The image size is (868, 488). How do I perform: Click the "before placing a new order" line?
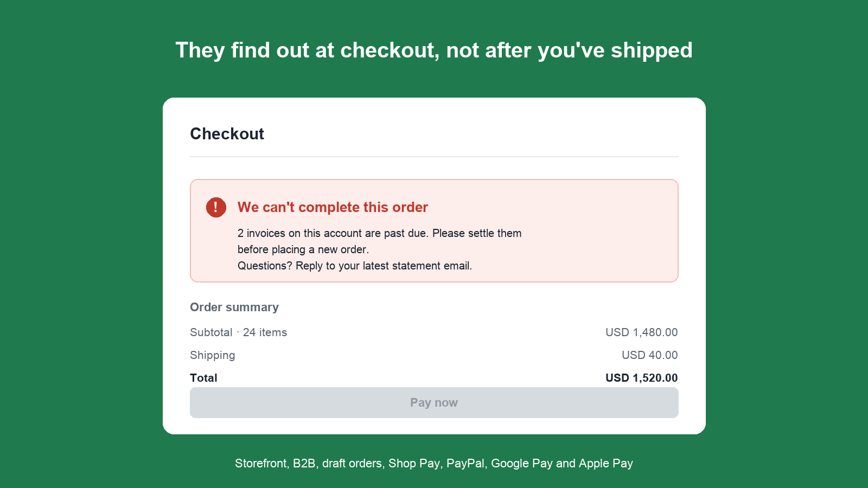(303, 249)
